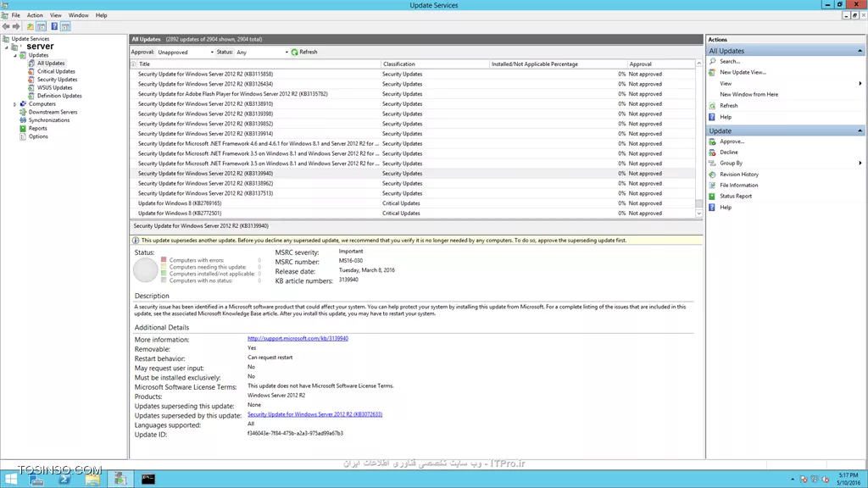Sort by the Approval column header
Viewport: 868px width, 488px height.
(x=661, y=64)
